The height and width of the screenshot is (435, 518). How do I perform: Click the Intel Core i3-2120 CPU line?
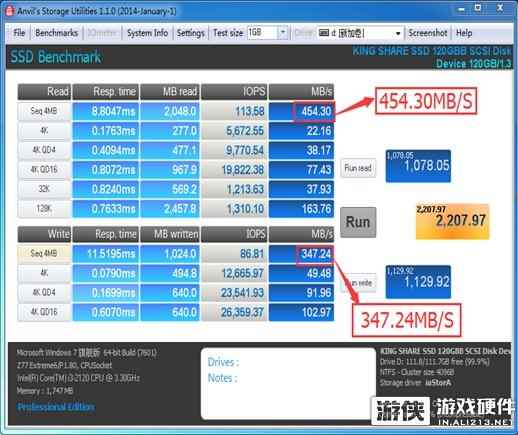[x=78, y=378]
